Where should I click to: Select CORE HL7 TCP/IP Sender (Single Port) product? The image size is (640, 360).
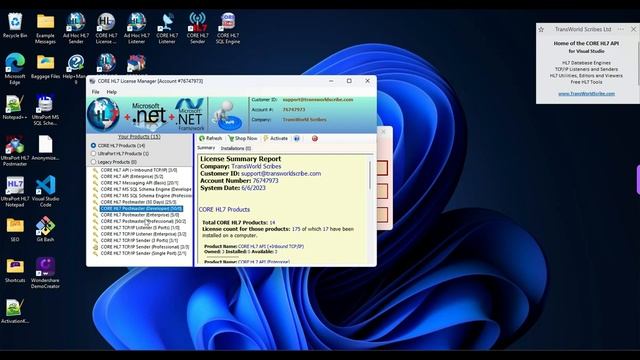point(143,253)
